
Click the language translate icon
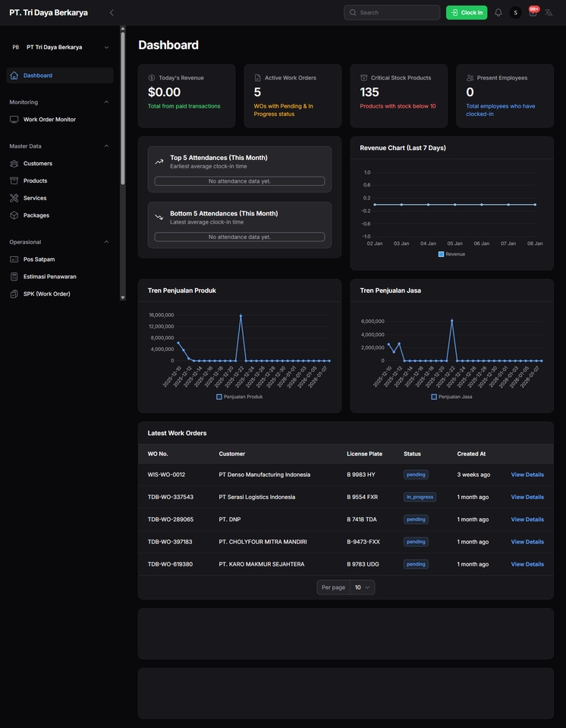click(x=549, y=13)
